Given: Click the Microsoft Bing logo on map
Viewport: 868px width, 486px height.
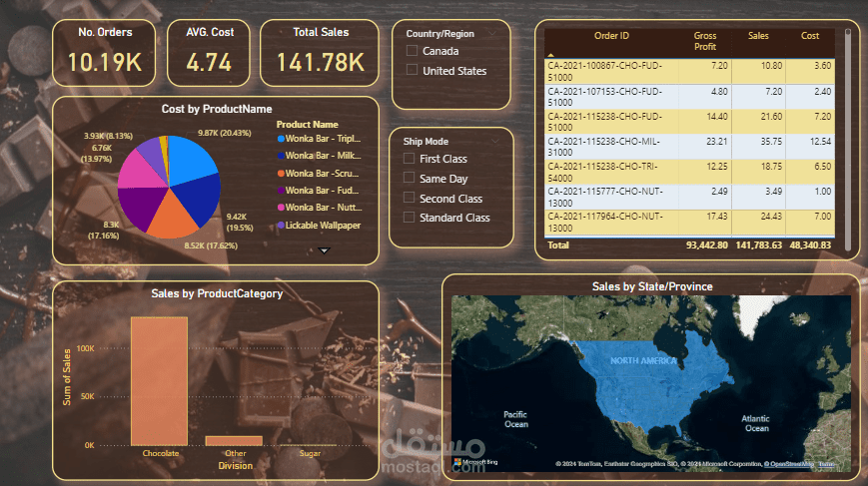Looking at the screenshot, I should click(x=475, y=462).
